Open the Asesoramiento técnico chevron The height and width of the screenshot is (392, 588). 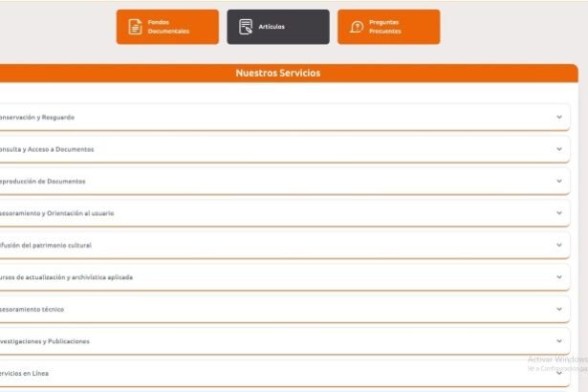coord(559,309)
